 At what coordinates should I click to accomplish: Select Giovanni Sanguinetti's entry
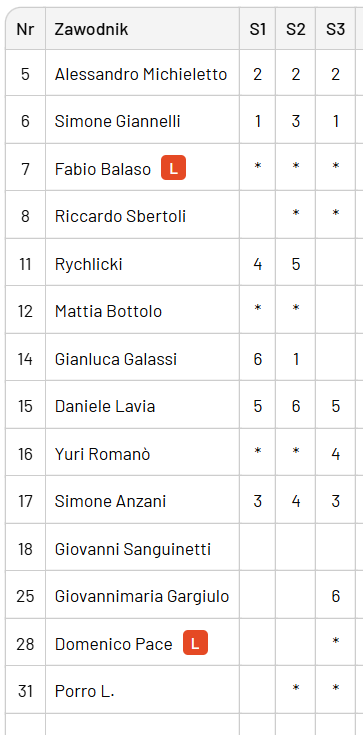click(133, 549)
